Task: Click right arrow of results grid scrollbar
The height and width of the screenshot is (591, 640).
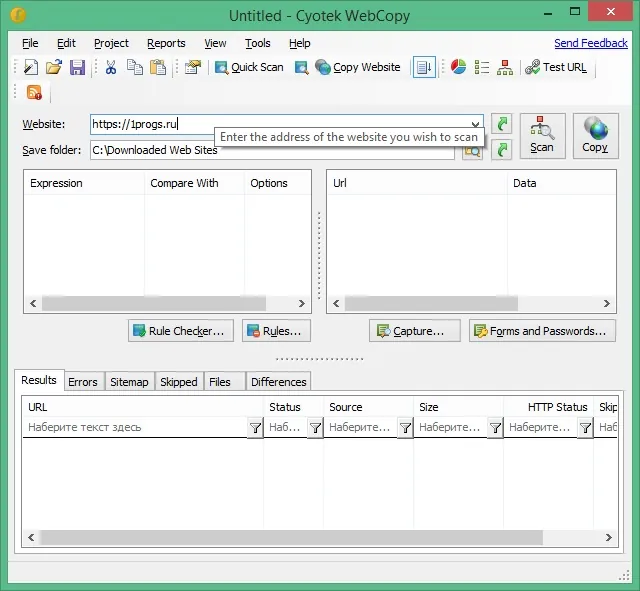Action: coord(609,538)
